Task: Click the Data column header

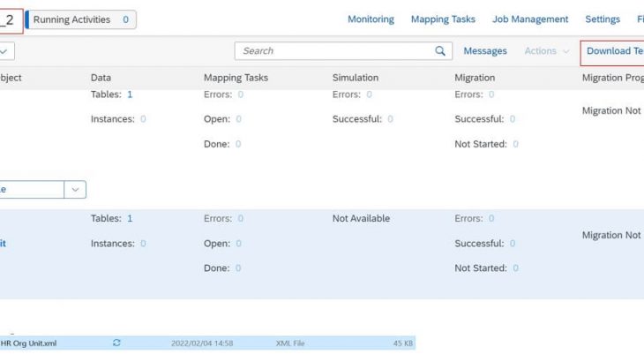Action: (101, 78)
